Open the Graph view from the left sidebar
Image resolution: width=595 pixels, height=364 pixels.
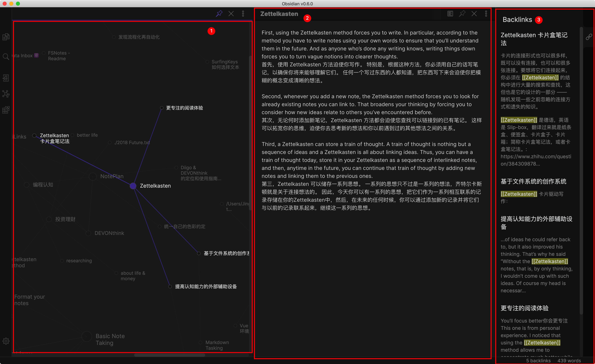click(x=6, y=94)
